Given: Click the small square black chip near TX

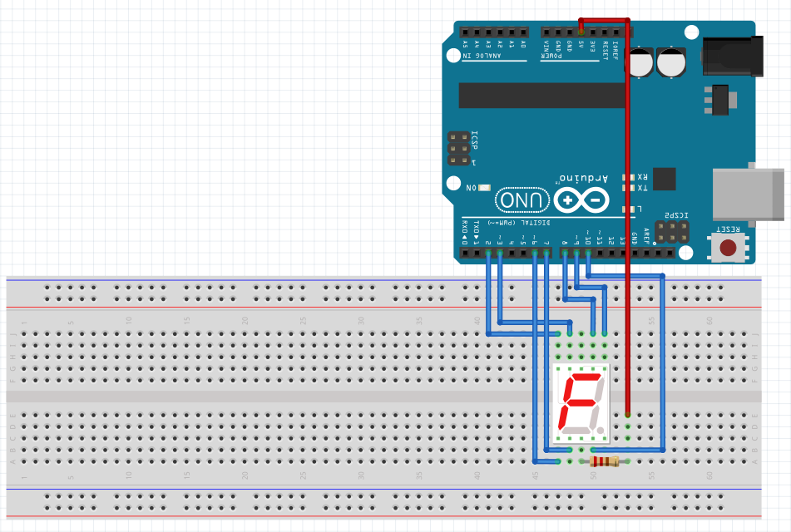Looking at the screenshot, I should click(x=665, y=179).
